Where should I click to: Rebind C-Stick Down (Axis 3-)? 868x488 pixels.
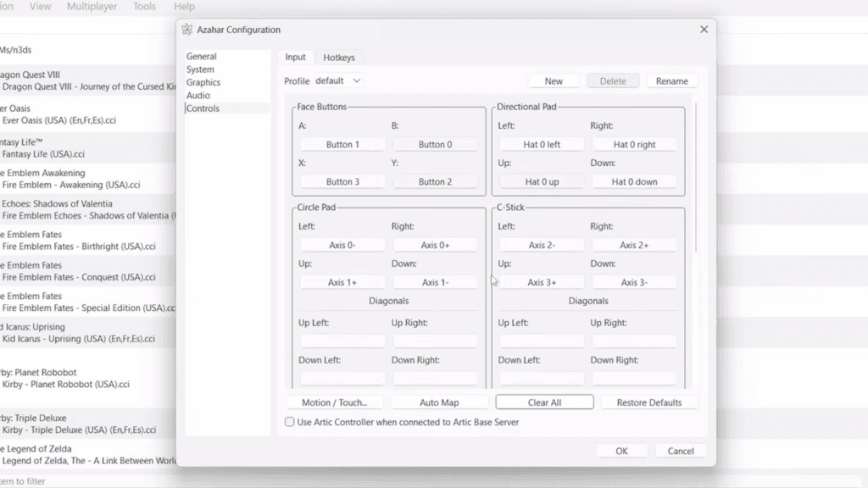point(634,282)
